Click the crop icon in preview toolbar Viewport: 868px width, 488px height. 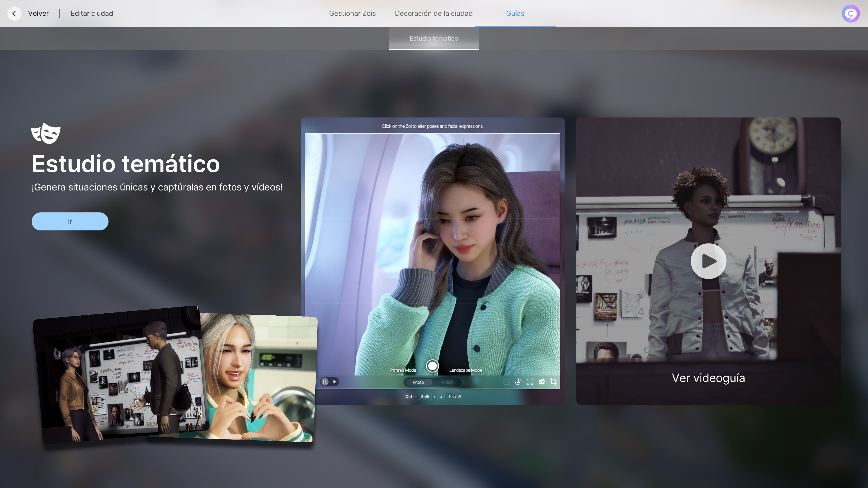click(553, 382)
